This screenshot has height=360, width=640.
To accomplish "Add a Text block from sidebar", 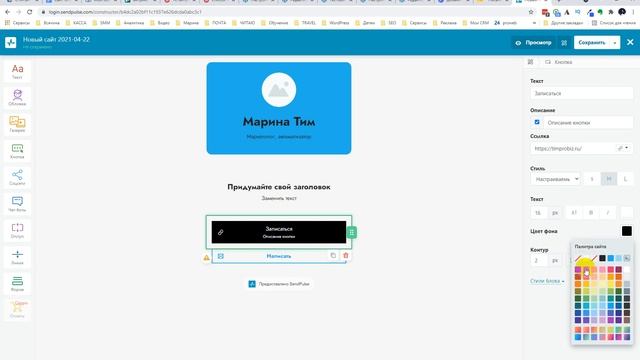I will [17, 71].
